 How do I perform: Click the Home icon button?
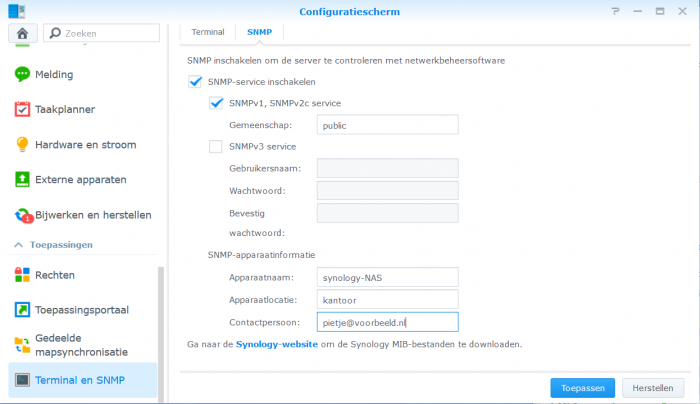pyautogui.click(x=22, y=33)
